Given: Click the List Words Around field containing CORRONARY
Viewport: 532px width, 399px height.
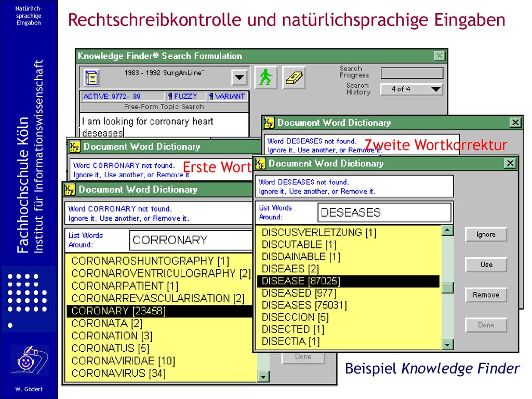Looking at the screenshot, I should [191, 240].
